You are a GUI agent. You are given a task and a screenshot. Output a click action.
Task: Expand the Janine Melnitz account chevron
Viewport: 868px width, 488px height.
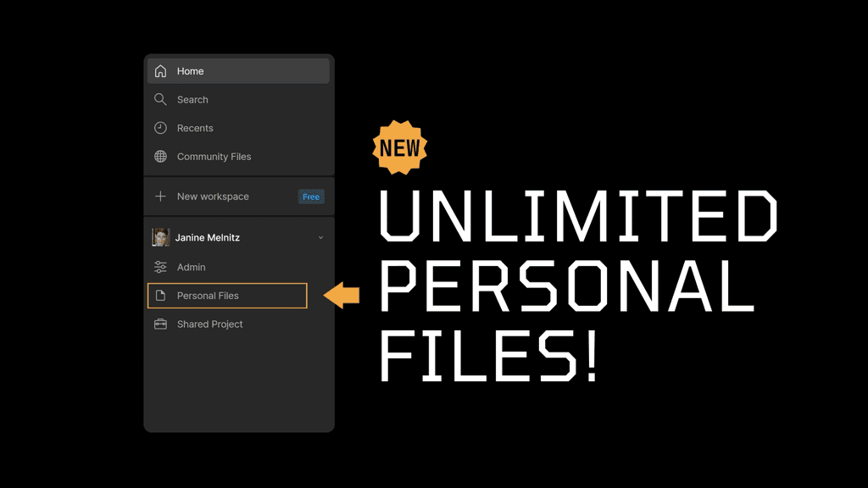point(320,237)
